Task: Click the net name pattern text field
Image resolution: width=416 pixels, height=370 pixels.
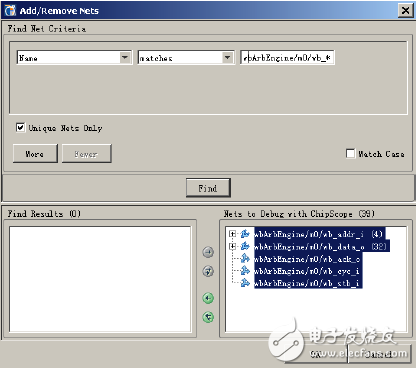Action: pyautogui.click(x=287, y=58)
